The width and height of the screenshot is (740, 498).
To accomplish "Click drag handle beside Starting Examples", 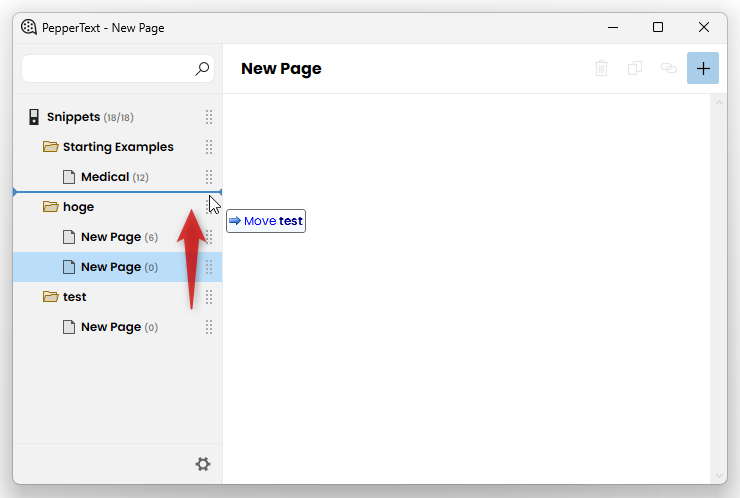I will [209, 147].
